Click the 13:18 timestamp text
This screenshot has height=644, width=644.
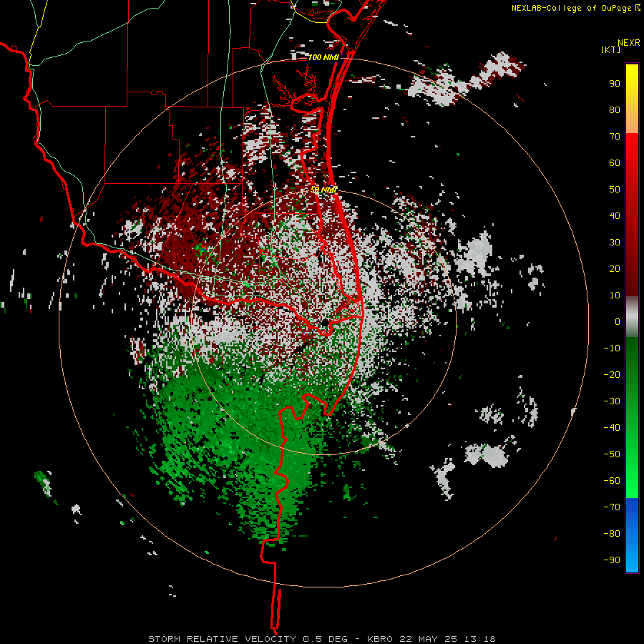479,639
